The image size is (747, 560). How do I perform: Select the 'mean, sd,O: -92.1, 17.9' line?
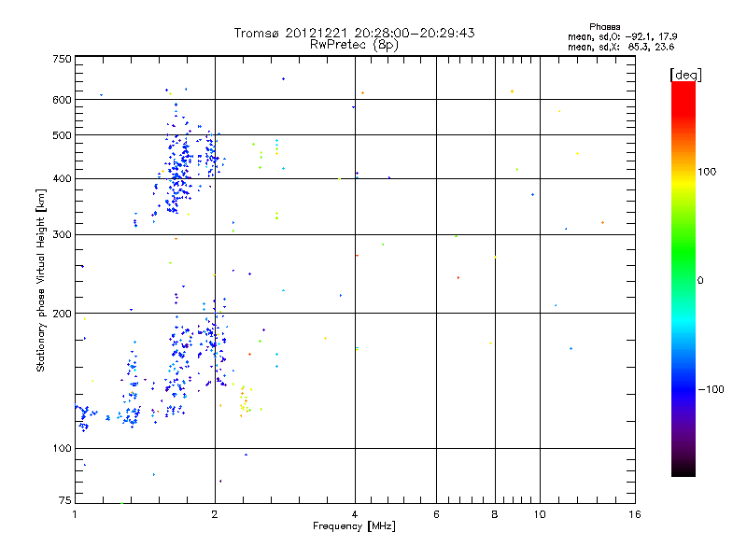click(x=622, y=36)
